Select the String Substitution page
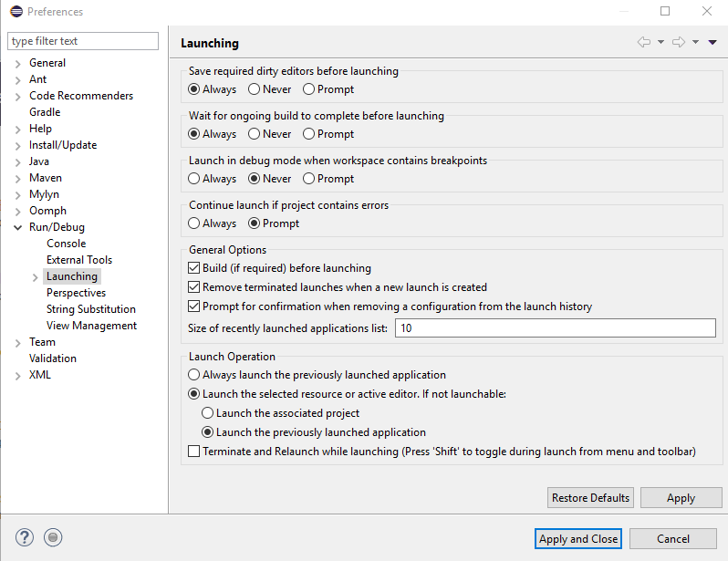The height and width of the screenshot is (561, 728). (91, 309)
